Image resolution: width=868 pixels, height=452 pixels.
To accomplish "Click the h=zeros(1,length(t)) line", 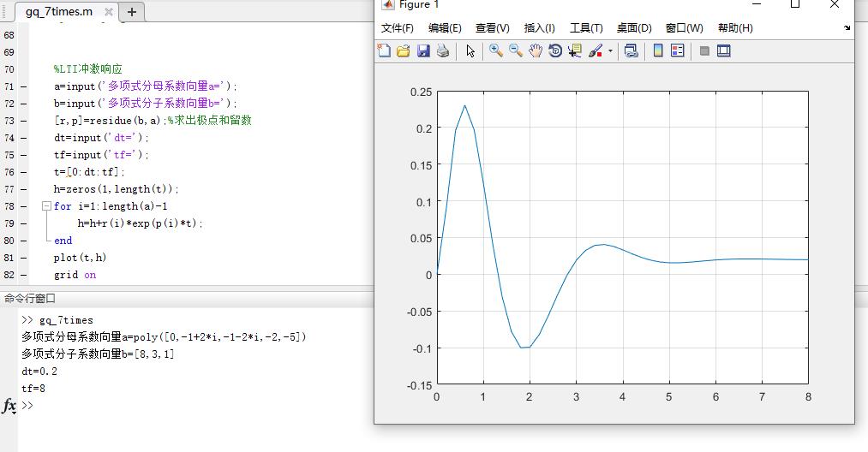I will [117, 189].
